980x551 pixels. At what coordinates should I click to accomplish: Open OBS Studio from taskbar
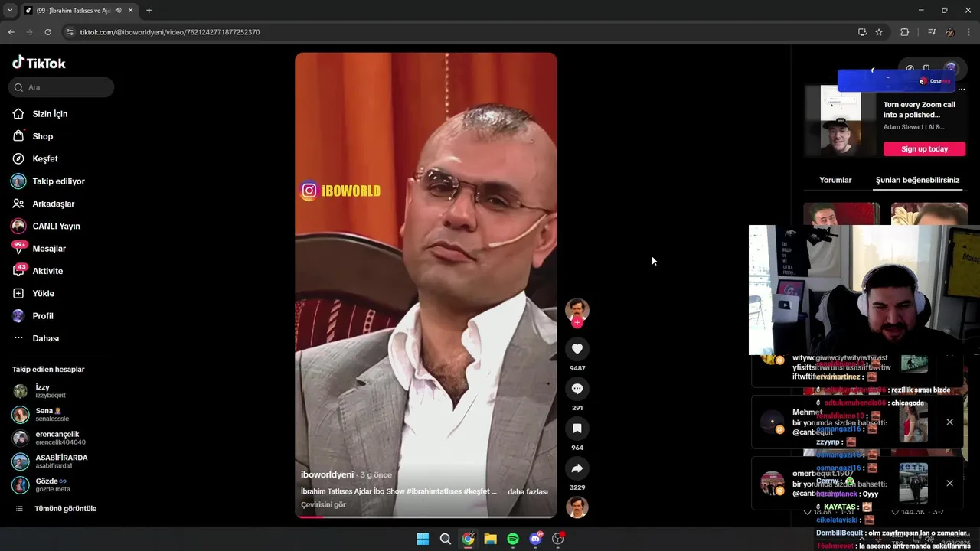pos(558,539)
